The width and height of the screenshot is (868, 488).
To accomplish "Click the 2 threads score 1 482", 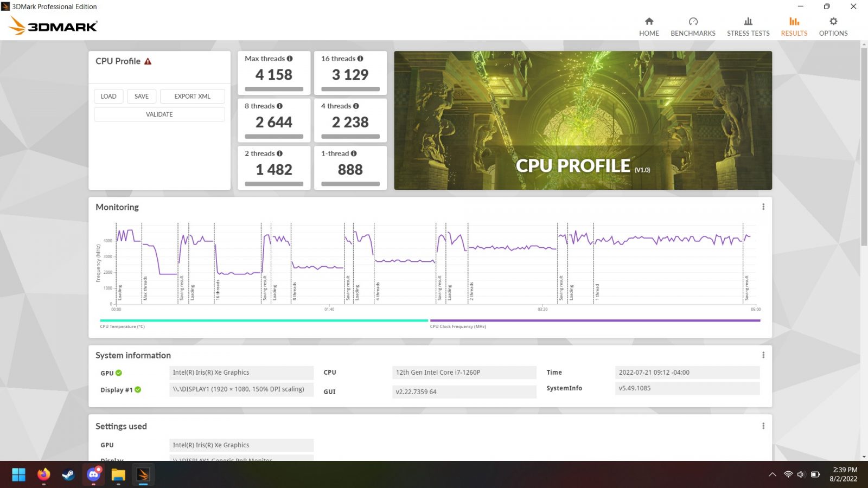I will click(274, 170).
